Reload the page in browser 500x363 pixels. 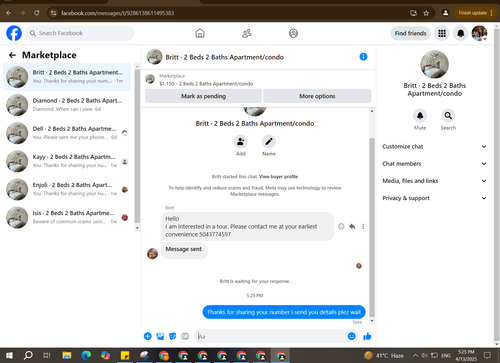pyautogui.click(x=37, y=13)
